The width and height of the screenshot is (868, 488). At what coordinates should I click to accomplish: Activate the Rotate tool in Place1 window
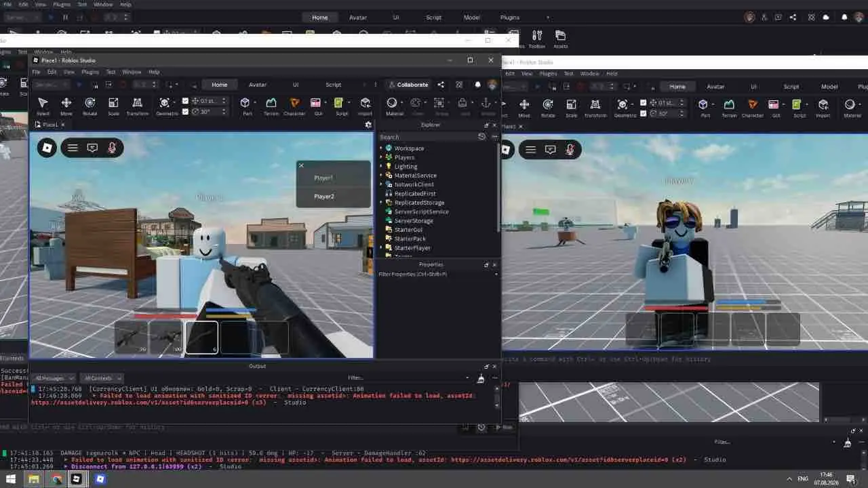coord(90,105)
